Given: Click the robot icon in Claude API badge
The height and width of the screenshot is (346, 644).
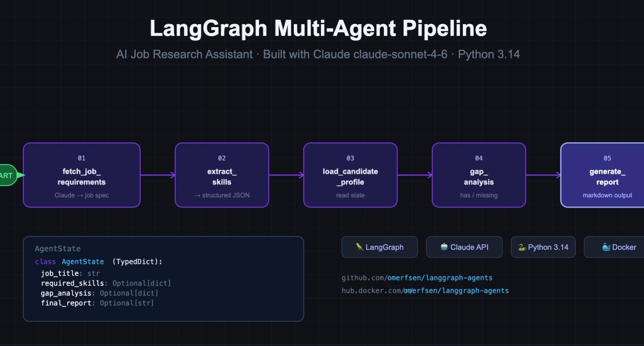Looking at the screenshot, I should pos(444,247).
